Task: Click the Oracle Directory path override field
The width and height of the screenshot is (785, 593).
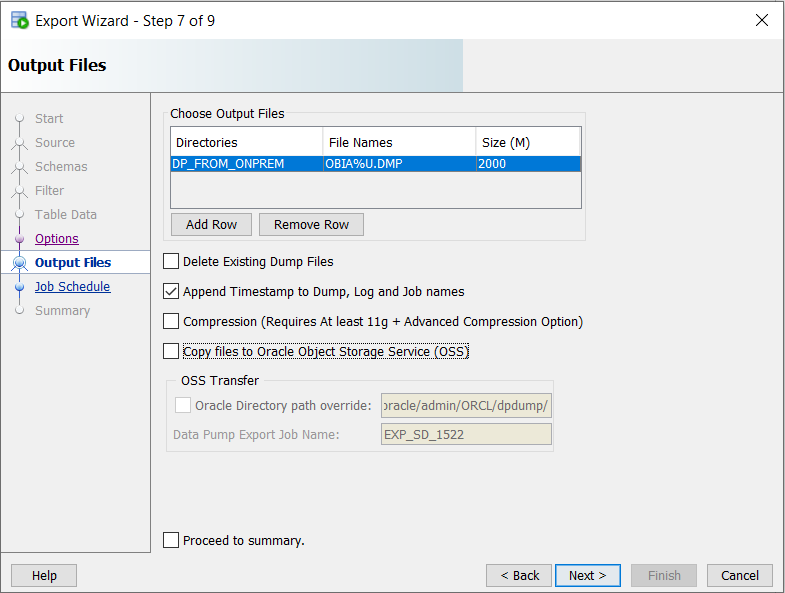Action: click(466, 405)
